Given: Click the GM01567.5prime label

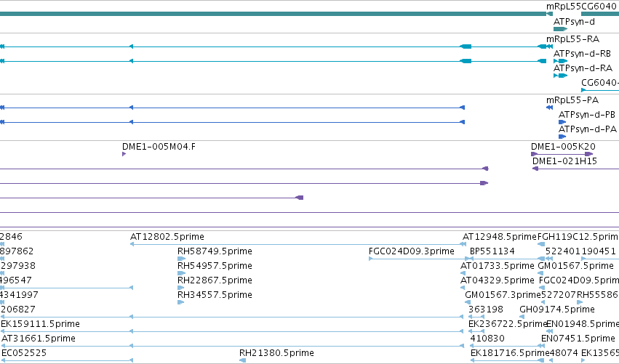Looking at the screenshot, I should pos(575,266).
